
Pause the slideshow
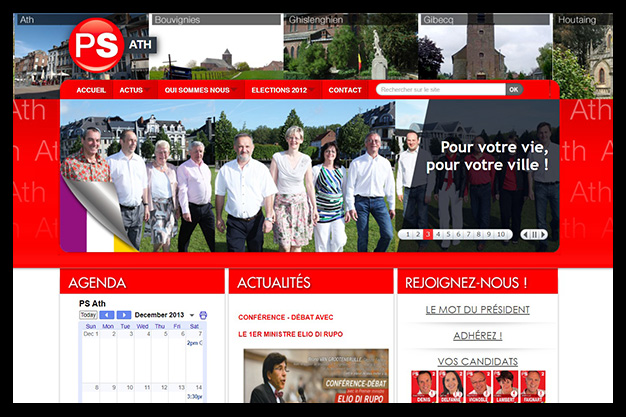pyautogui.click(x=535, y=234)
